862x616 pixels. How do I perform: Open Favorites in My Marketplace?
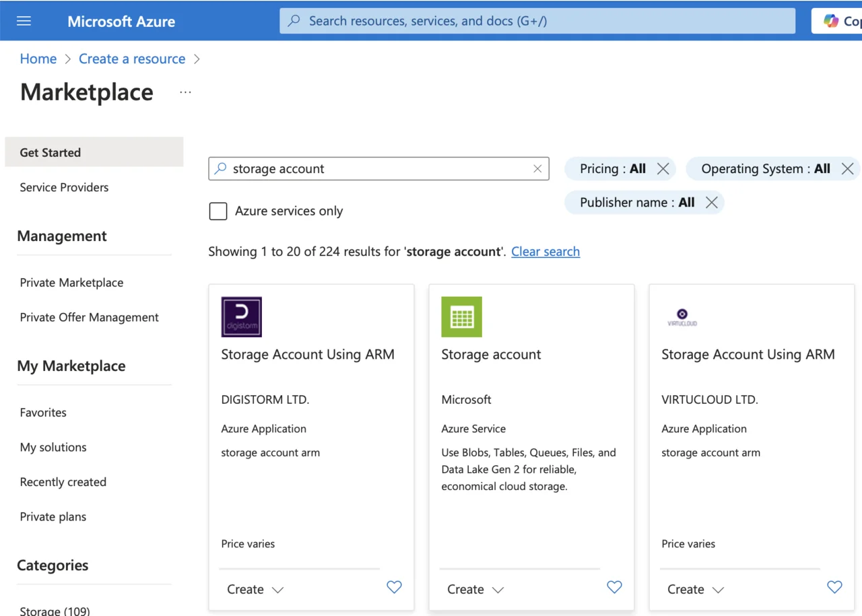[43, 413]
